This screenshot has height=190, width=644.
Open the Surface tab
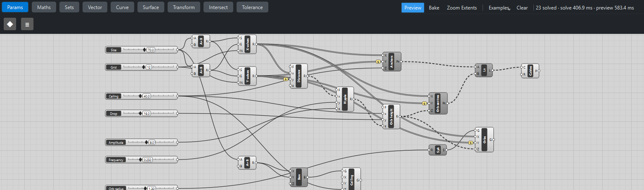151,7
